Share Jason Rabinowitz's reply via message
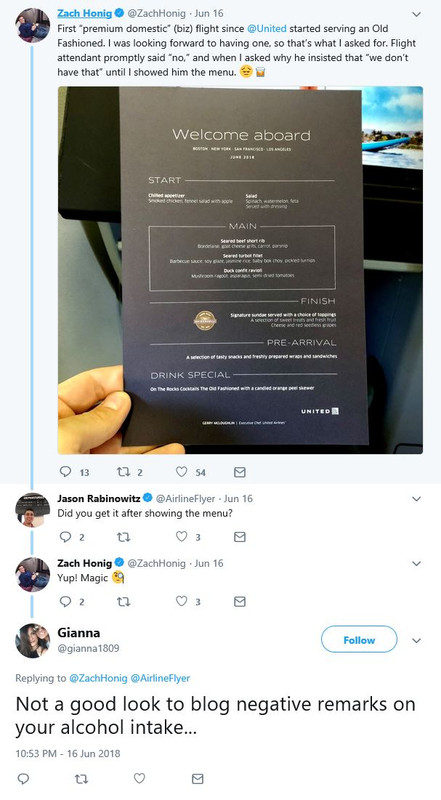Image resolution: width=441 pixels, height=800 pixels. (x=239, y=536)
